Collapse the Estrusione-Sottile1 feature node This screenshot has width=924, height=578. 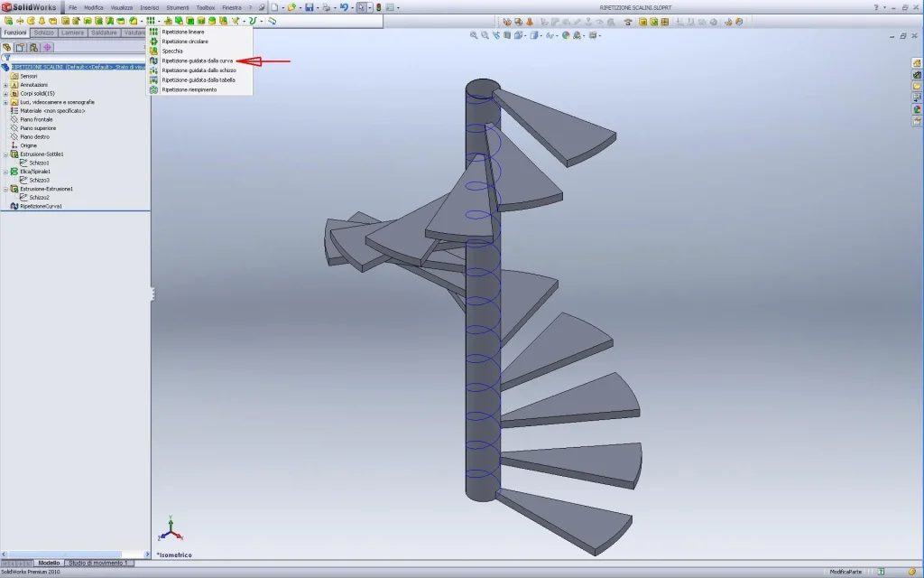pos(5,154)
